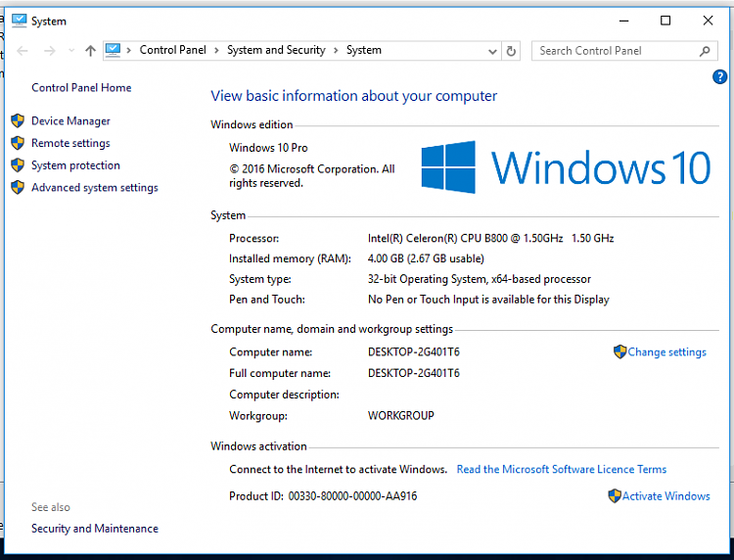Click the 32-bit Operating System value
The width and height of the screenshot is (734, 560).
(480, 279)
